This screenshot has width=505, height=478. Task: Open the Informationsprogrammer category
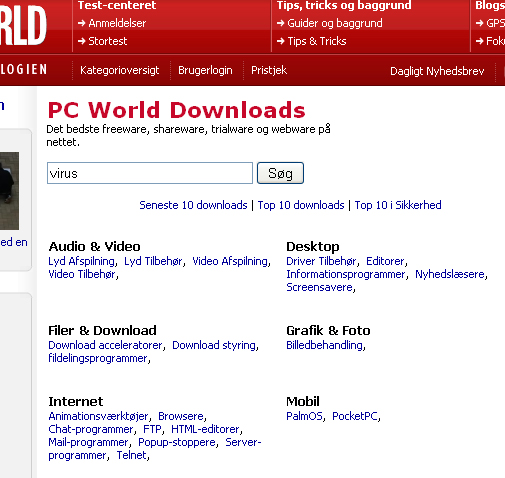[346, 274]
